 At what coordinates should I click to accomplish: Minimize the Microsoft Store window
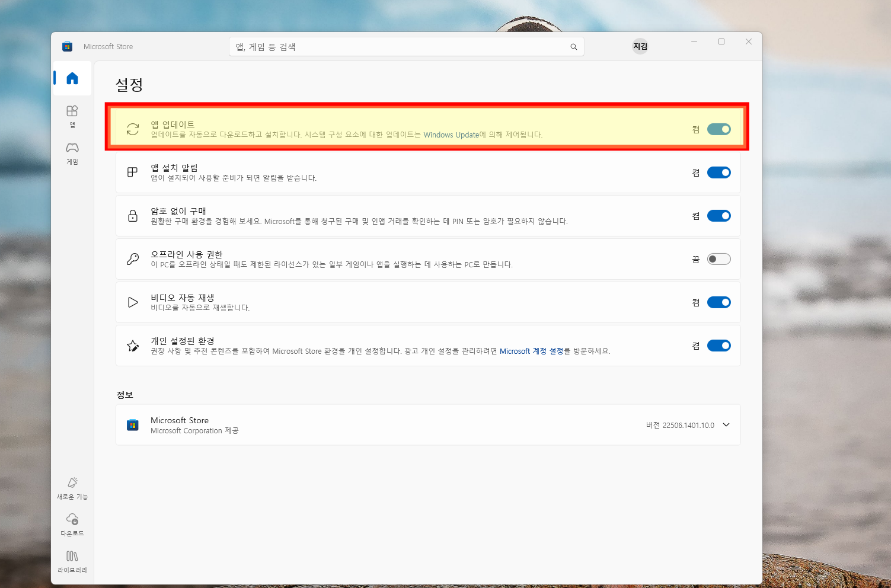(694, 41)
